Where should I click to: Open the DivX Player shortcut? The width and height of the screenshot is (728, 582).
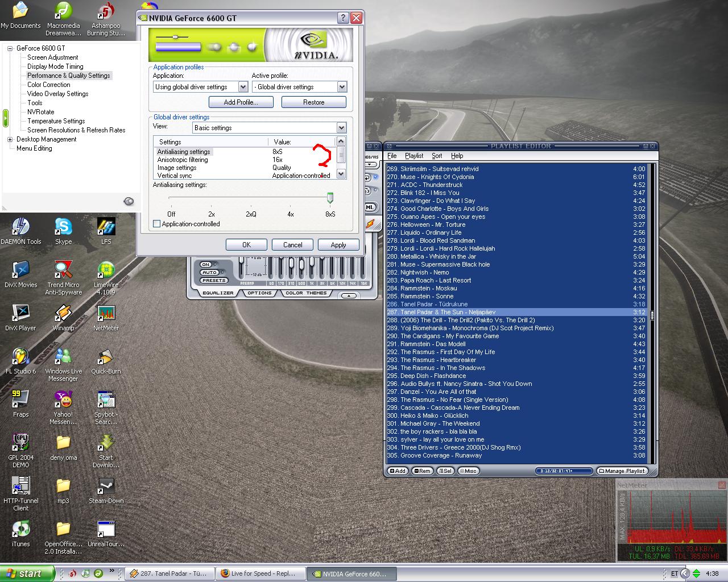pos(20,317)
